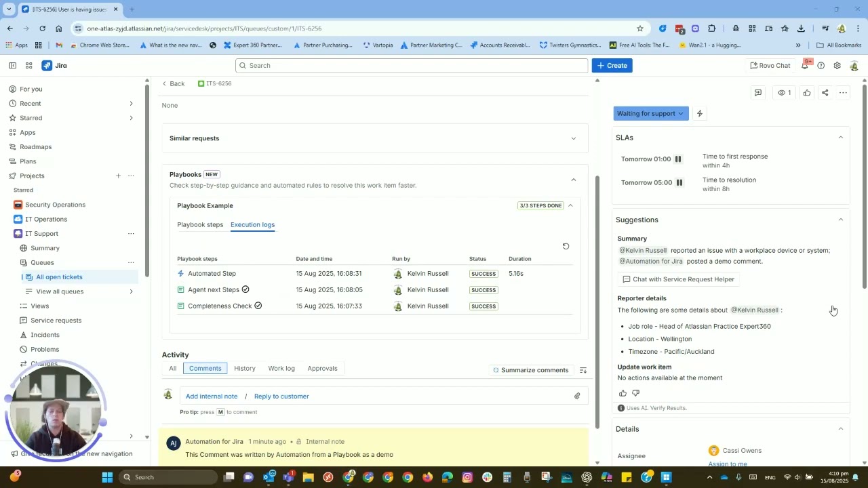This screenshot has width=868, height=488.
Task: Refresh the playbook execution logs
Action: 566,246
